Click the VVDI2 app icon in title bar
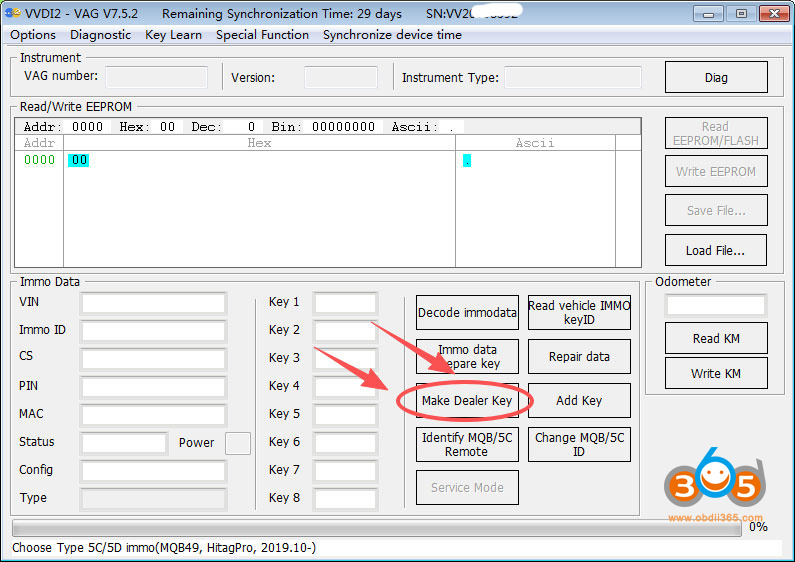The height and width of the screenshot is (562, 795). pyautogui.click(x=13, y=13)
